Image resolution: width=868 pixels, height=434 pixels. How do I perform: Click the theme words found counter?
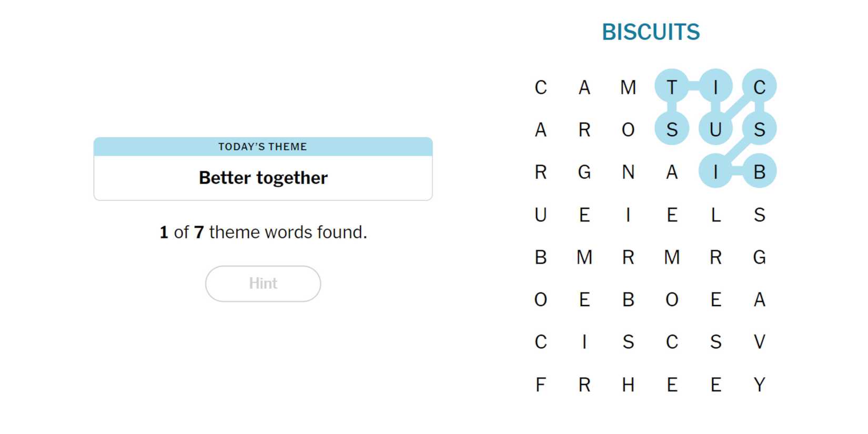263,232
